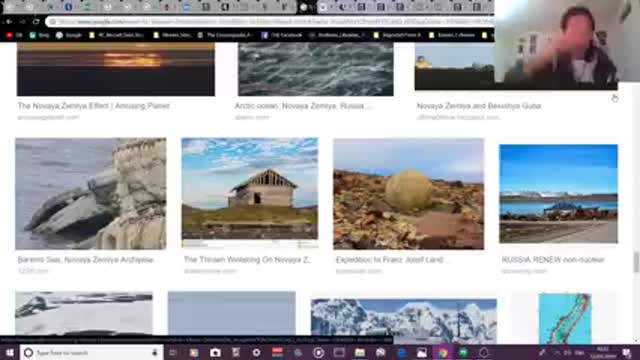The height and width of the screenshot is (360, 640).
Task: Open the Windows Start menu
Action: click(10, 352)
